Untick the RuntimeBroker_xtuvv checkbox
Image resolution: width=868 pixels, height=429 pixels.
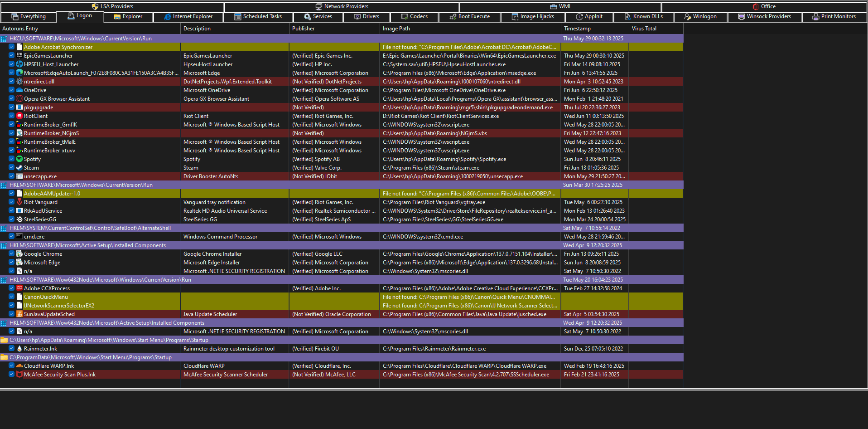tap(12, 150)
